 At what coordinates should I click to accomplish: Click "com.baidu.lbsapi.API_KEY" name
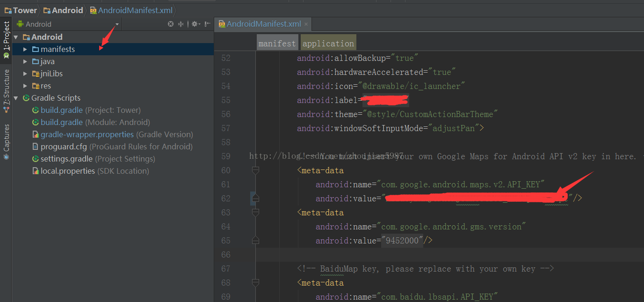[x=437, y=297]
